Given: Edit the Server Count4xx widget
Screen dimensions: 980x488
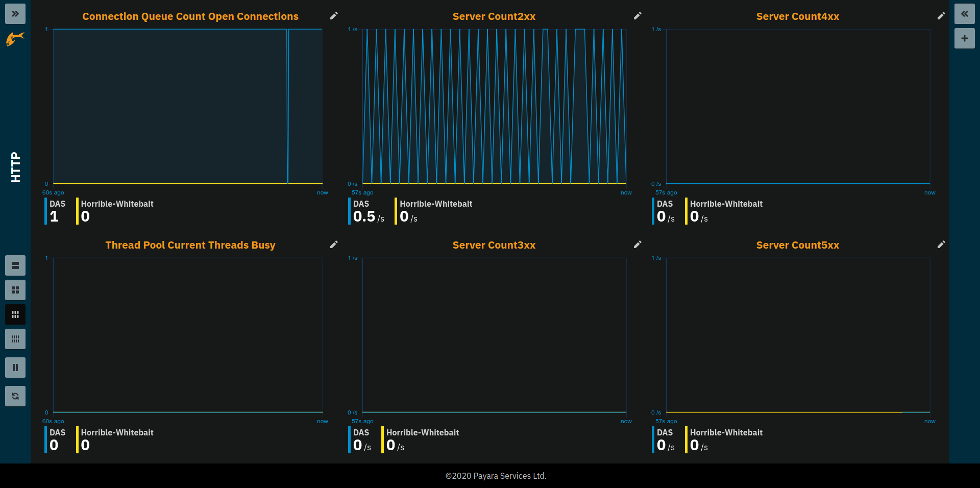Looking at the screenshot, I should point(941,16).
